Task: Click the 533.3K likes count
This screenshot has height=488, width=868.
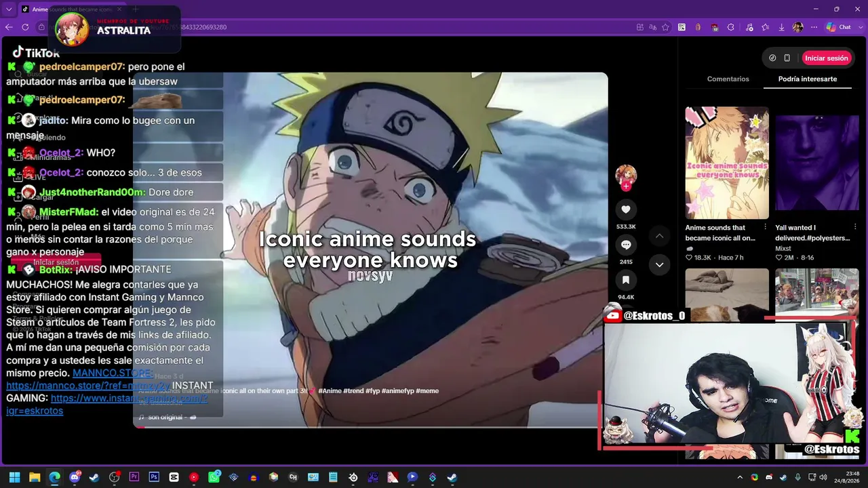Action: click(x=626, y=226)
